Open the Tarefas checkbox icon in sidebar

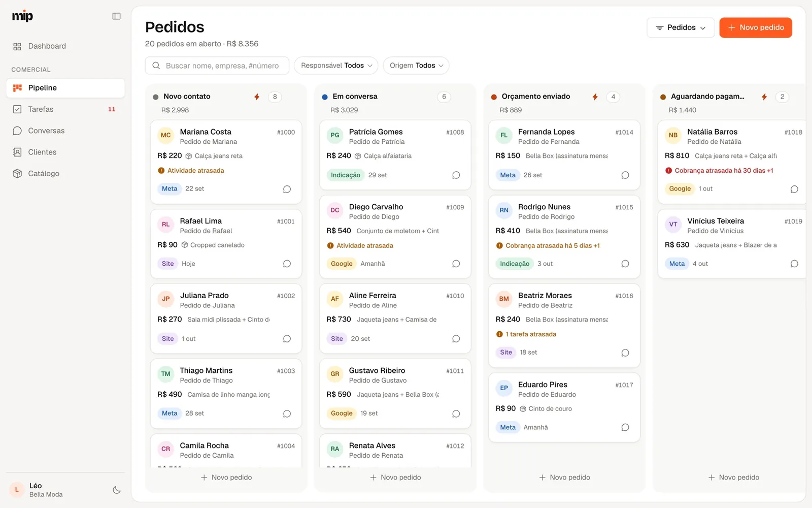point(17,109)
